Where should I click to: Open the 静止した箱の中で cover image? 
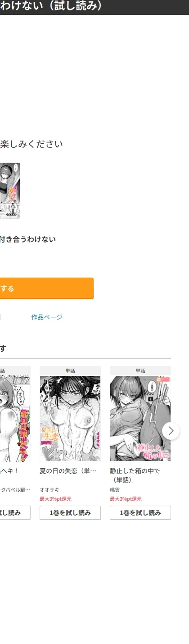[x=140, y=419]
